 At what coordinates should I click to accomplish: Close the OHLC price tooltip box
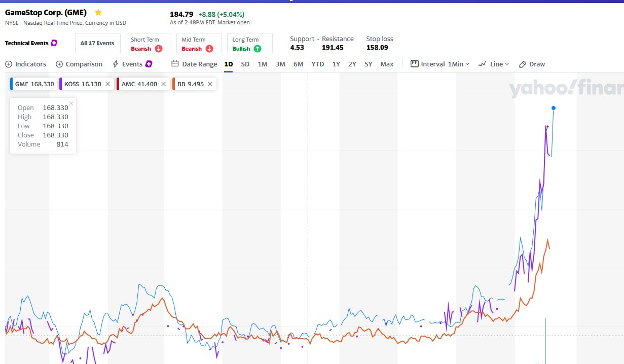71,103
